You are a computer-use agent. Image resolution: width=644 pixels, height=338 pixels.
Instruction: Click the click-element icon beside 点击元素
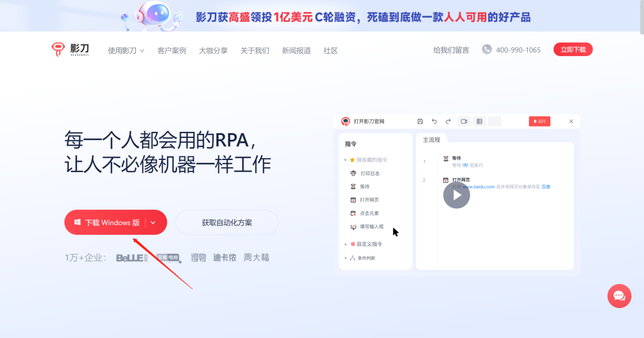[353, 213]
